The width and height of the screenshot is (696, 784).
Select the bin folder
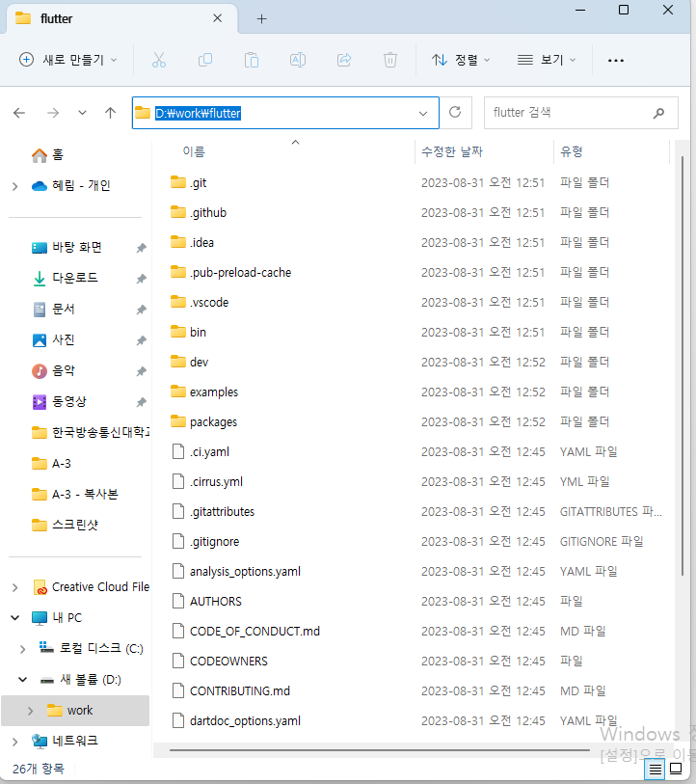[x=188, y=332]
